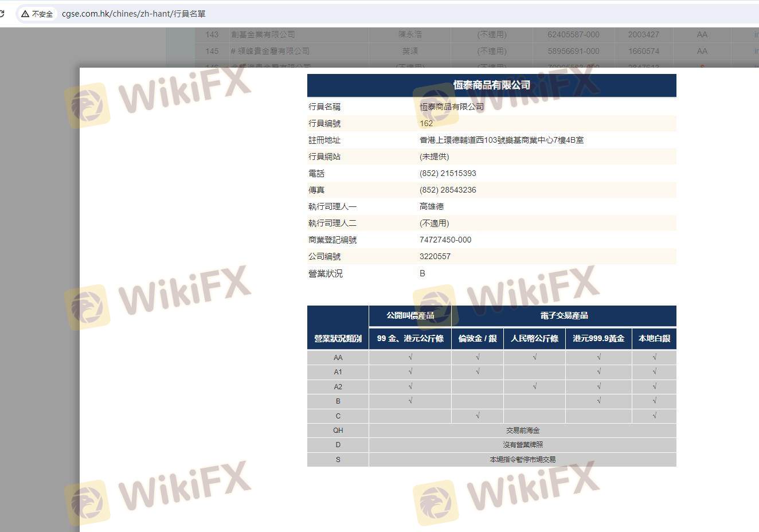
Task: Click the 人民幣公斤條 column header
Action: 535,339
